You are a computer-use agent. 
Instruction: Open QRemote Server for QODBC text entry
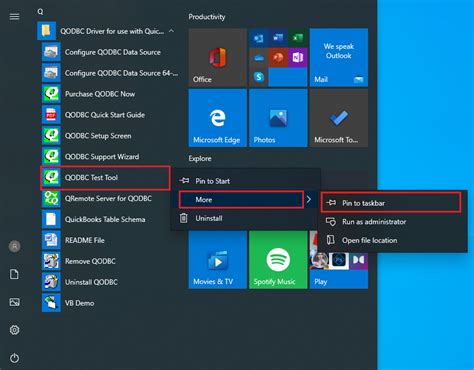tap(108, 198)
